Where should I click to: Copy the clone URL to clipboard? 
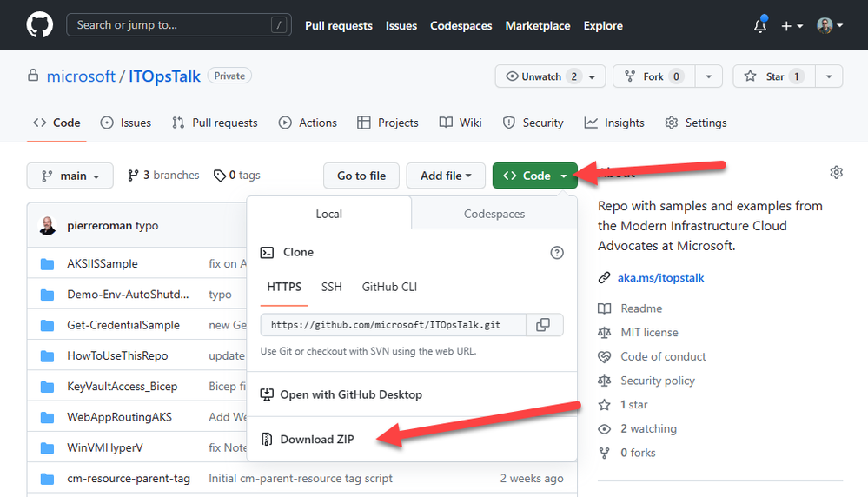pyautogui.click(x=544, y=325)
